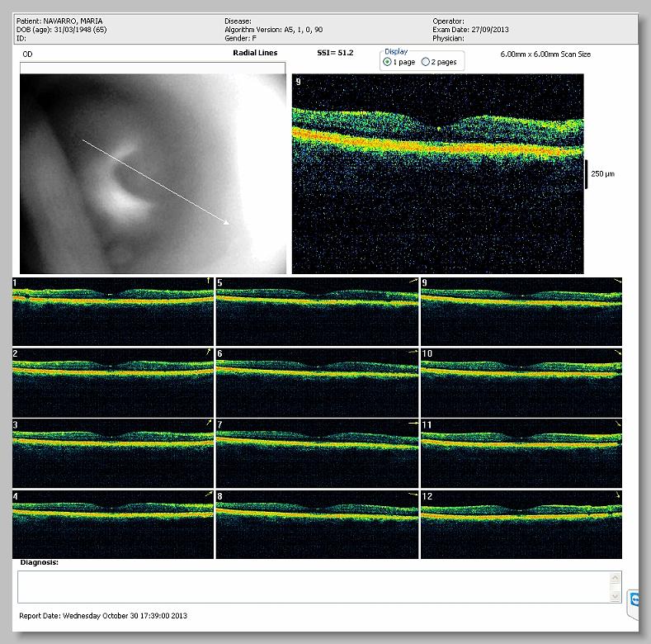651x644 pixels.
Task: Pick radial scan thumbnail 7
Action: pos(317,452)
